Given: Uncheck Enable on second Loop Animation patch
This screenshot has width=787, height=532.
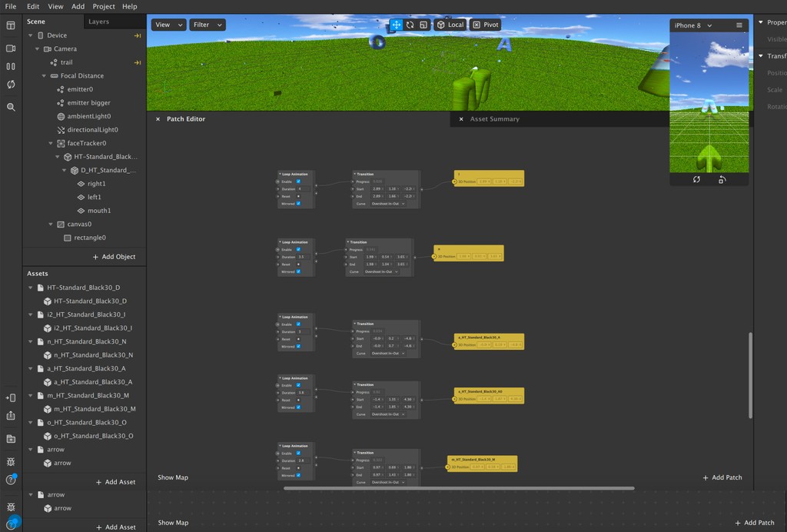Looking at the screenshot, I should [298, 249].
